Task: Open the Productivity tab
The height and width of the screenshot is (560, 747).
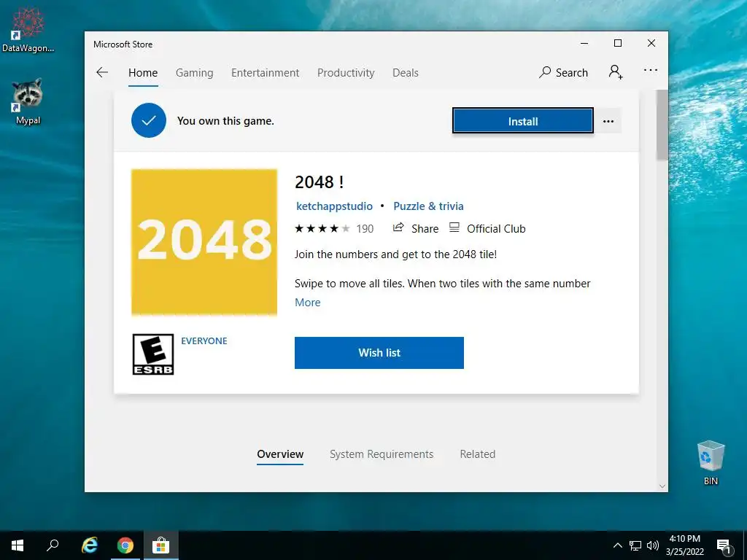Action: click(x=346, y=73)
